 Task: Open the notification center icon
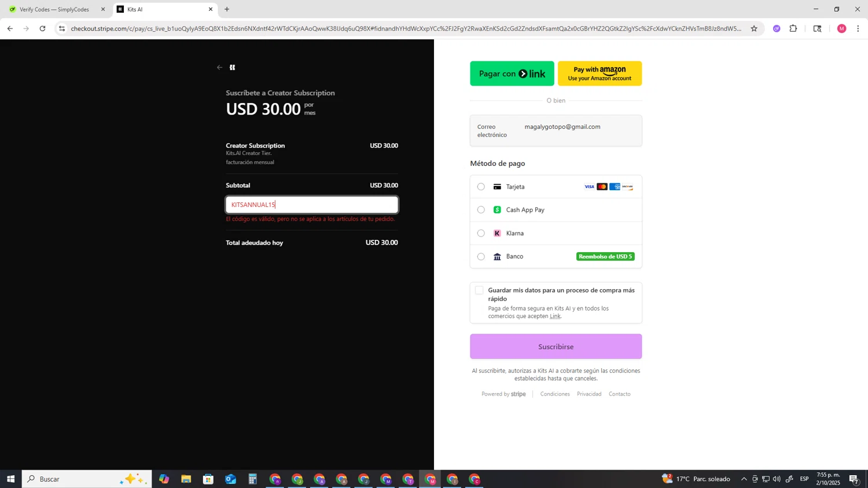(854, 479)
